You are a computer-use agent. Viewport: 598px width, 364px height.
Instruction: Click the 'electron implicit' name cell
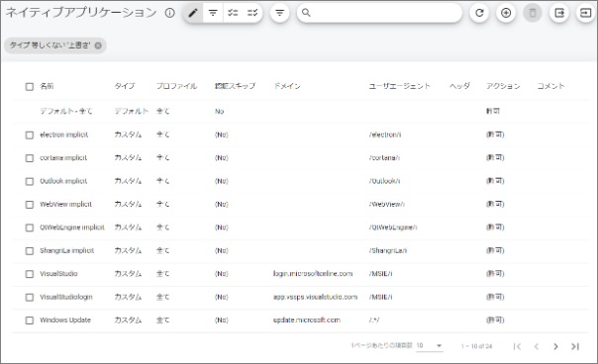click(x=64, y=135)
